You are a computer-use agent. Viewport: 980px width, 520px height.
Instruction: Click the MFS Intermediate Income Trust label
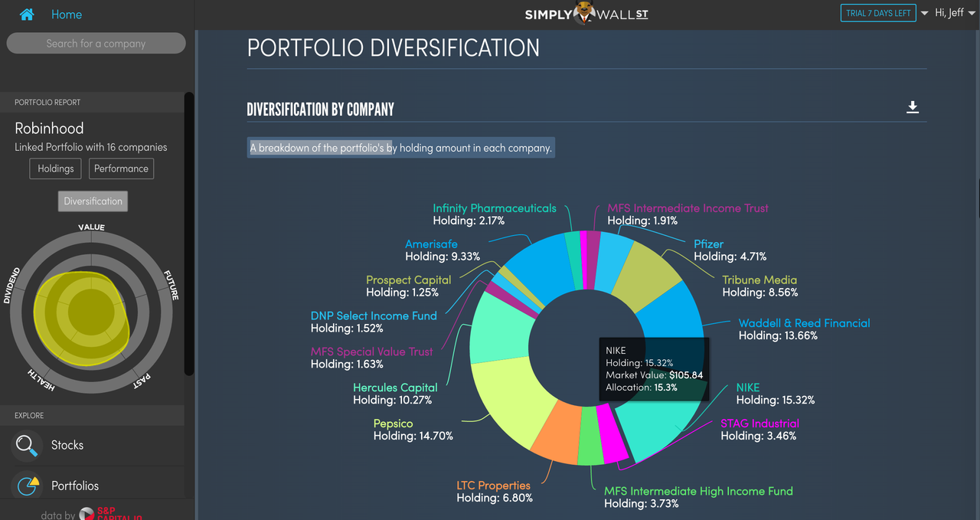688,208
